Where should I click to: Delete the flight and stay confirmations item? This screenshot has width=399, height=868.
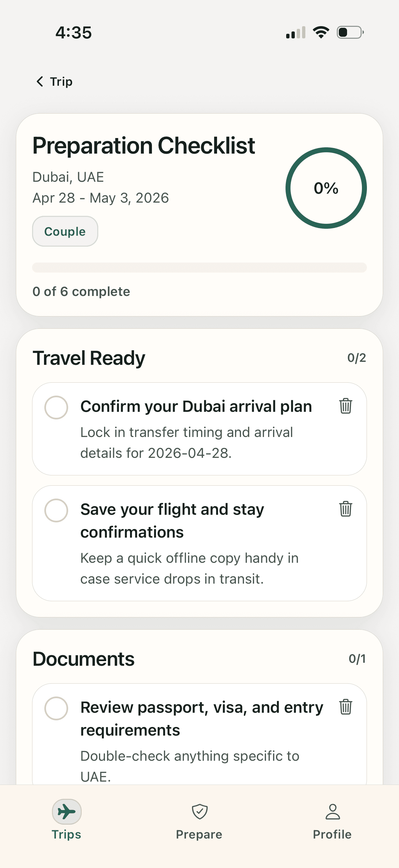pos(345,509)
